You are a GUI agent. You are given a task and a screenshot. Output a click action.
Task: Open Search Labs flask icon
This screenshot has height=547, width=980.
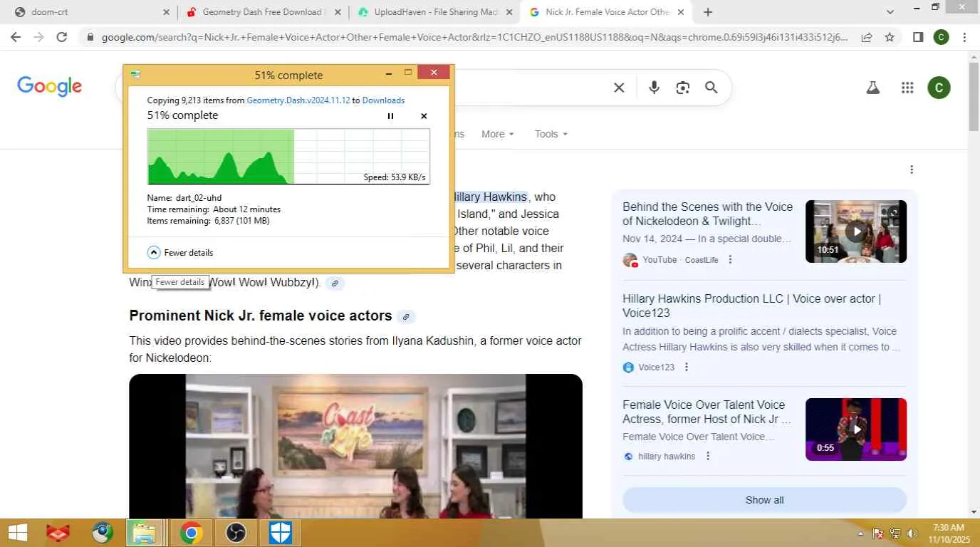click(x=872, y=88)
